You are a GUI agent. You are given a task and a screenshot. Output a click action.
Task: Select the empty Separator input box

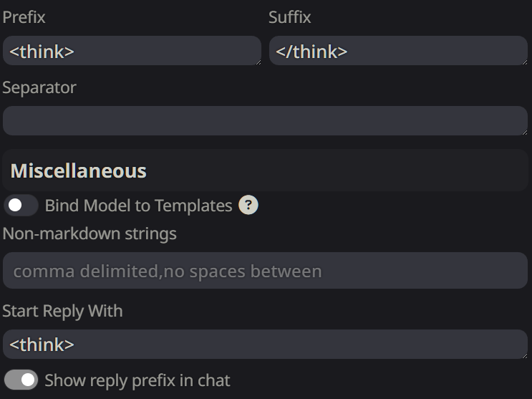coord(265,121)
